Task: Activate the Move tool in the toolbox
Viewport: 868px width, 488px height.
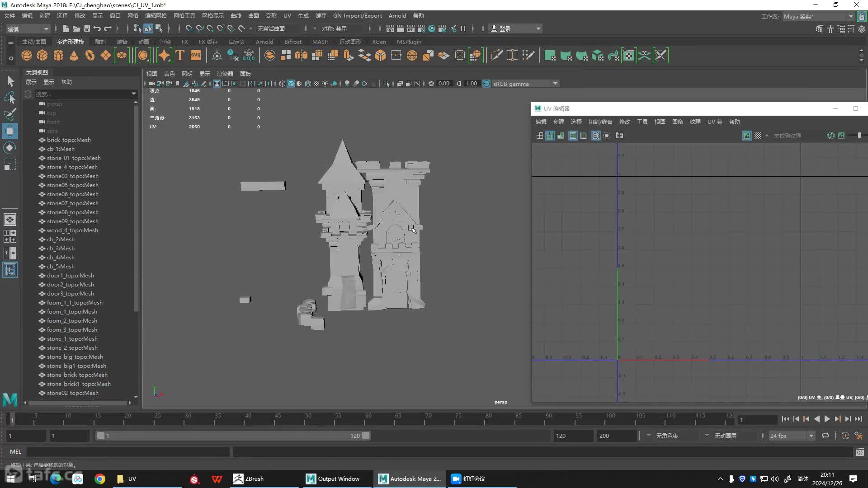Action: coord(10,131)
